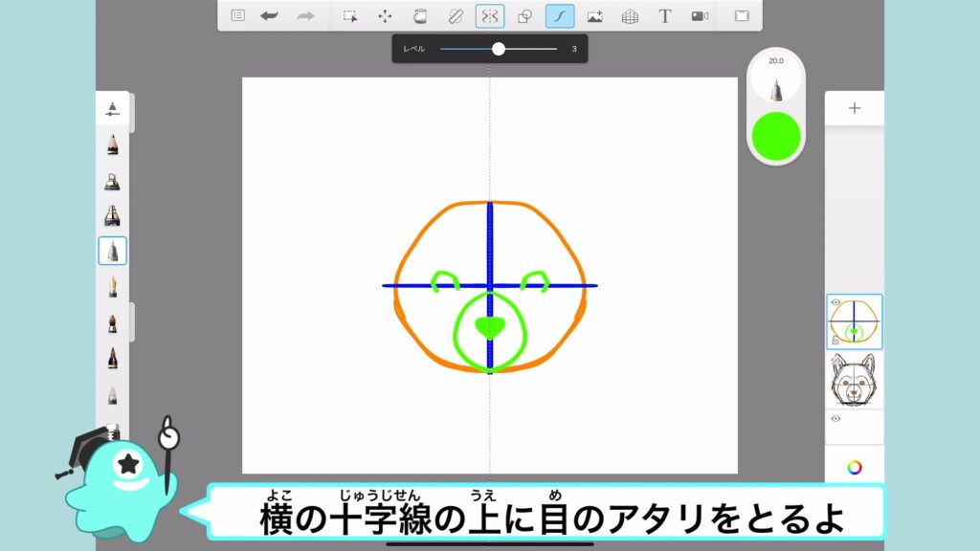Toggle predictive stroke tool
This screenshot has width=980, height=551.
[x=560, y=15]
